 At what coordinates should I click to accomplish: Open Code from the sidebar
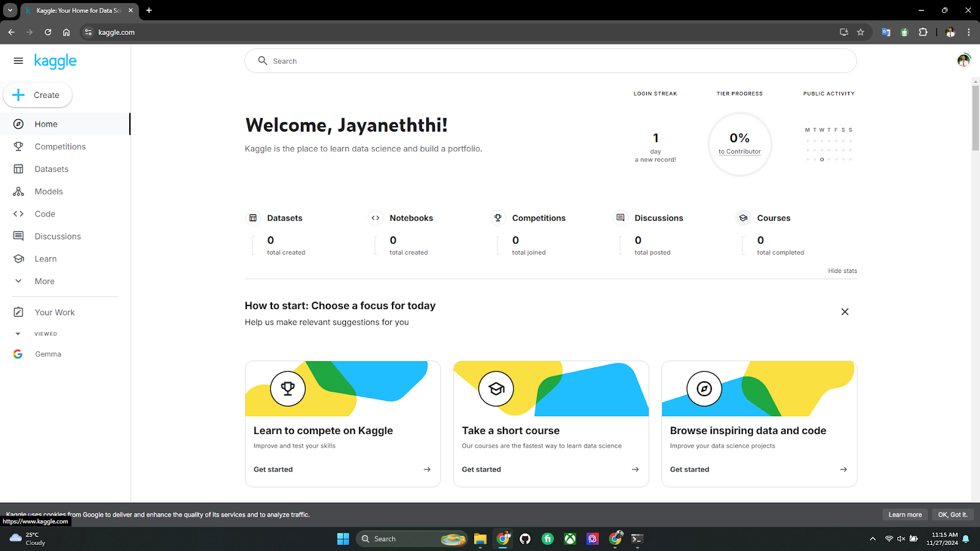pos(65,214)
